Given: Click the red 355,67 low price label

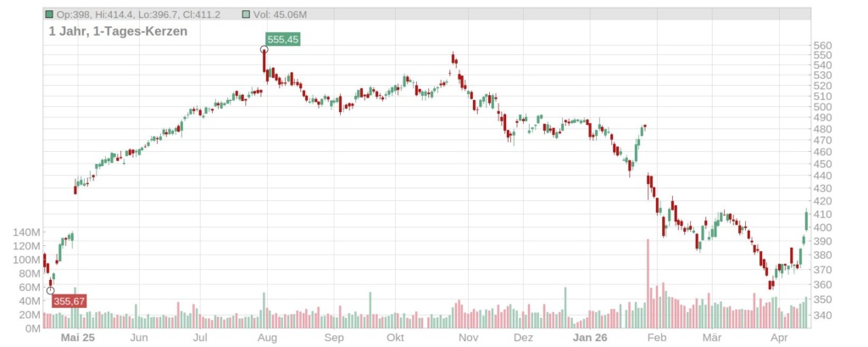Looking at the screenshot, I should pyautogui.click(x=68, y=300).
